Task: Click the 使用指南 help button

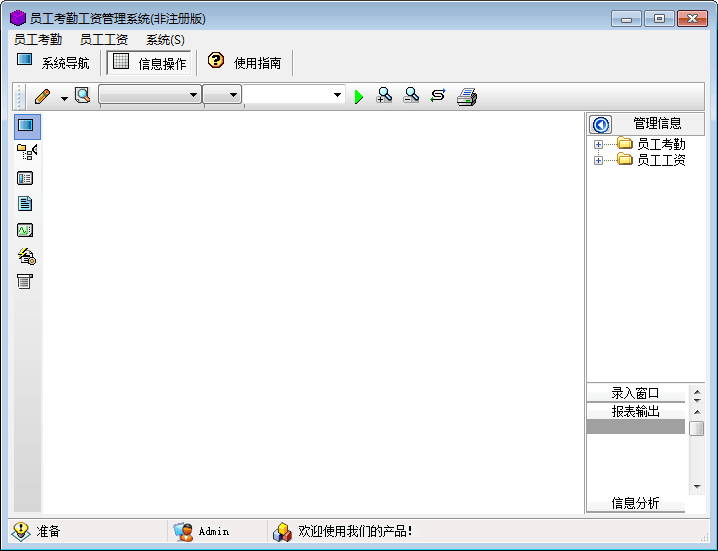Action: [245, 63]
